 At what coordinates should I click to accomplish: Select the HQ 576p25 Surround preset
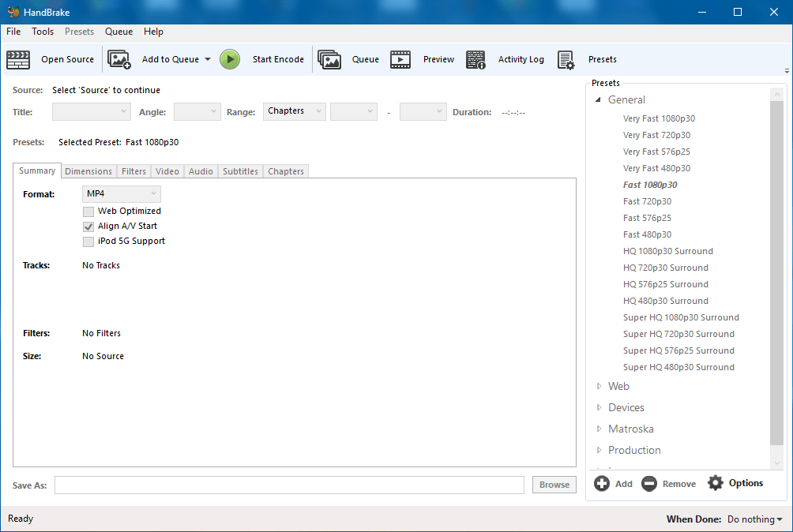tap(666, 284)
